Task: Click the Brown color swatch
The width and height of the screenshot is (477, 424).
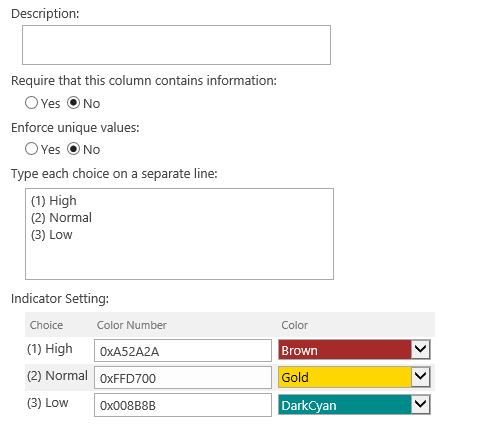Action: [x=345, y=350]
